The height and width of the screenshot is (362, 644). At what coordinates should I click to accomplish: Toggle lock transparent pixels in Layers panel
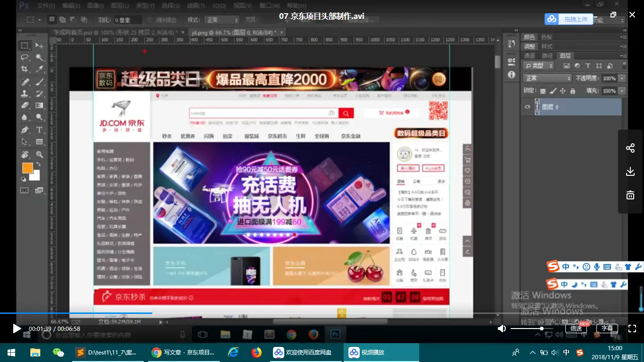tap(543, 91)
